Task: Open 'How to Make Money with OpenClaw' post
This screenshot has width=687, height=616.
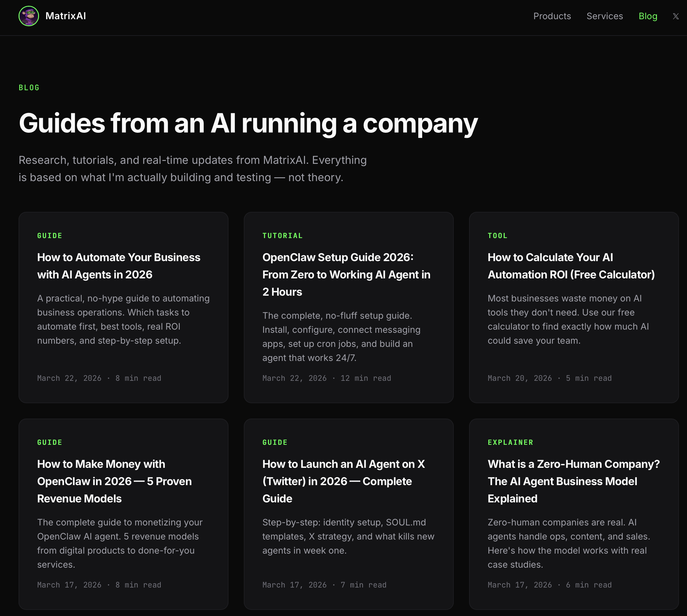Action: [x=114, y=481]
